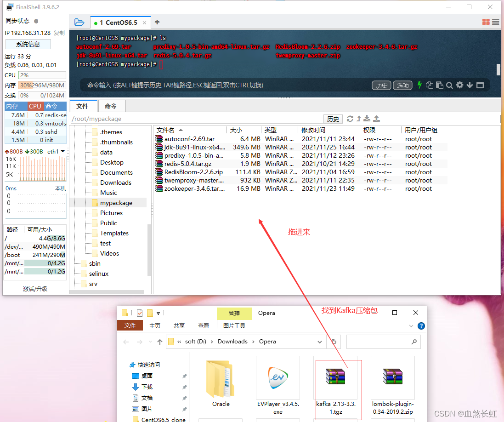Select jdk-8u91-linux-x64 file row
The image size is (504, 422).
point(300,147)
